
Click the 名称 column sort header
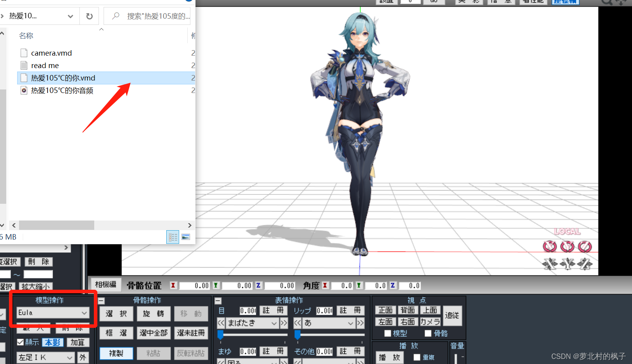(26, 35)
